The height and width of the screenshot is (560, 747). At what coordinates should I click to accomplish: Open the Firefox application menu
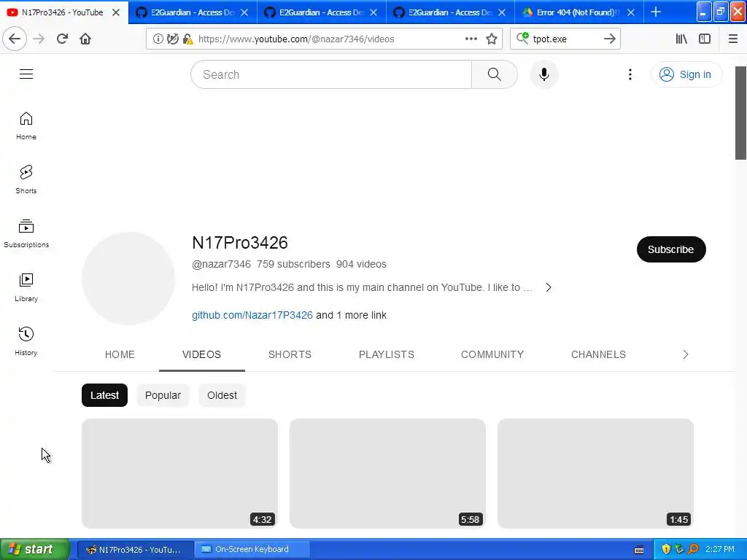(733, 39)
